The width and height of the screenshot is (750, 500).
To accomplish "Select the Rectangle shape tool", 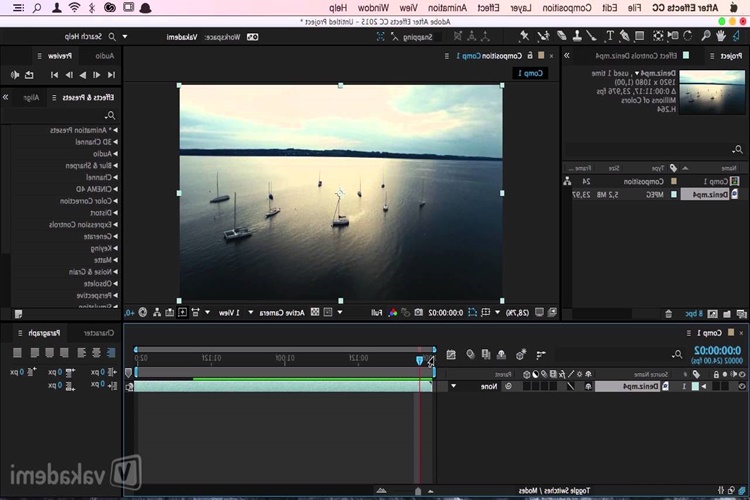I will [x=640, y=36].
